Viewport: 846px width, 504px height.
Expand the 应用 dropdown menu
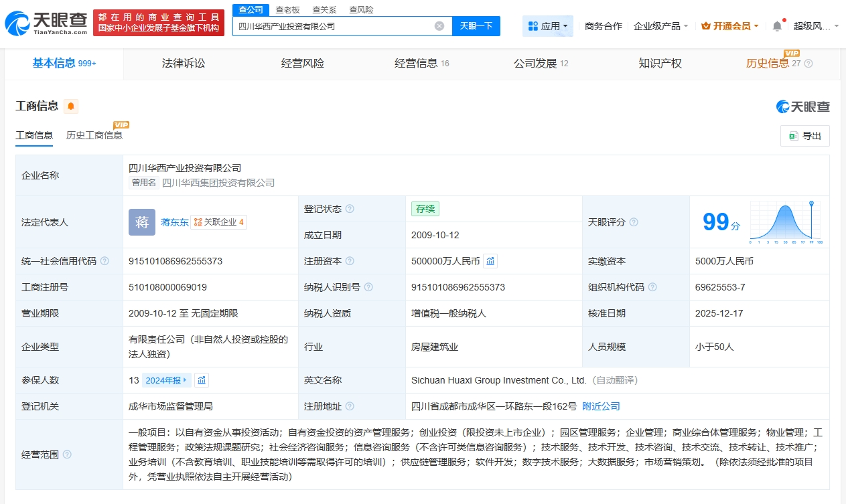pyautogui.click(x=547, y=26)
